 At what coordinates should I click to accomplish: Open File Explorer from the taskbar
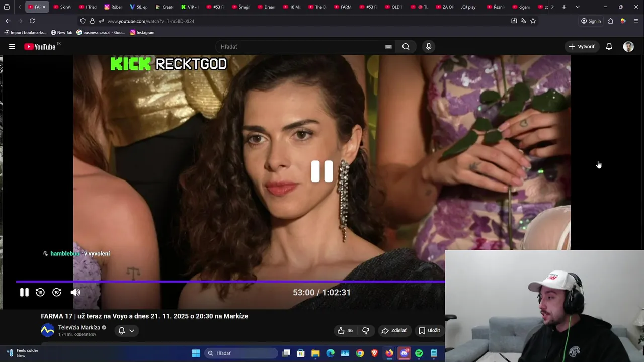point(315,353)
